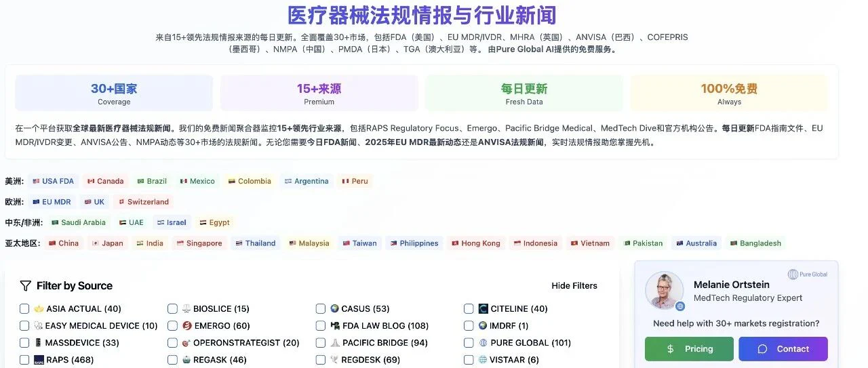The image size is (868, 368).
Task: Choose the Brazil country tag
Action: pyautogui.click(x=152, y=181)
